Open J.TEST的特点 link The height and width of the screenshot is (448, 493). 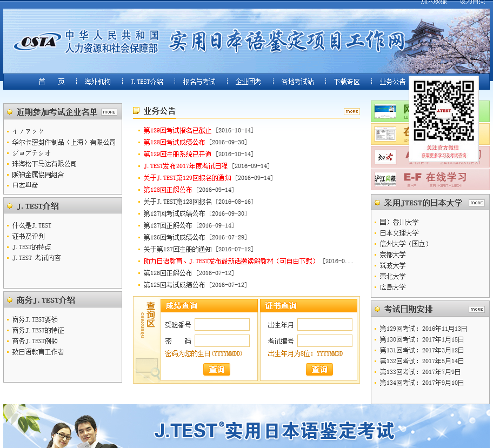point(31,248)
